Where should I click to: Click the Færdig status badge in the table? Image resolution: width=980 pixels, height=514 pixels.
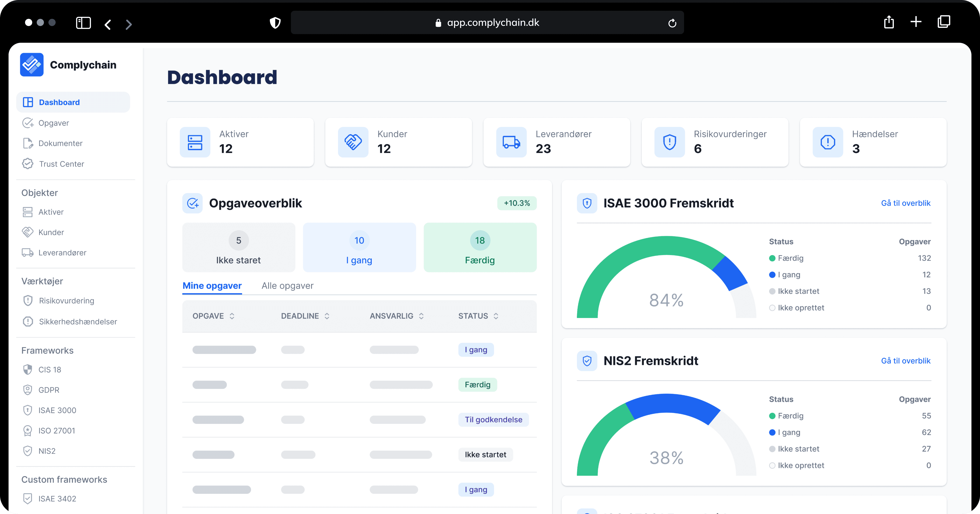tap(477, 385)
